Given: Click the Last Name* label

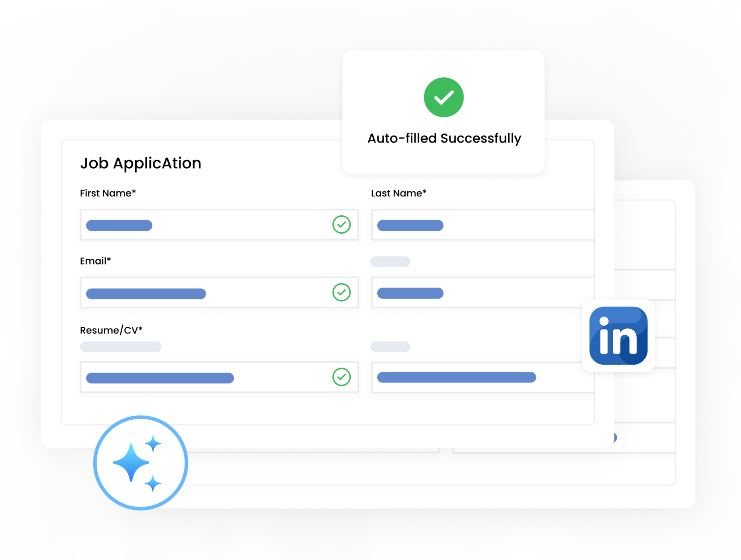Looking at the screenshot, I should pos(399,193).
